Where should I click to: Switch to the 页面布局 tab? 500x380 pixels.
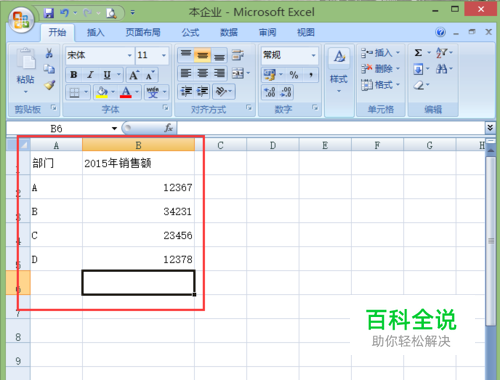143,33
